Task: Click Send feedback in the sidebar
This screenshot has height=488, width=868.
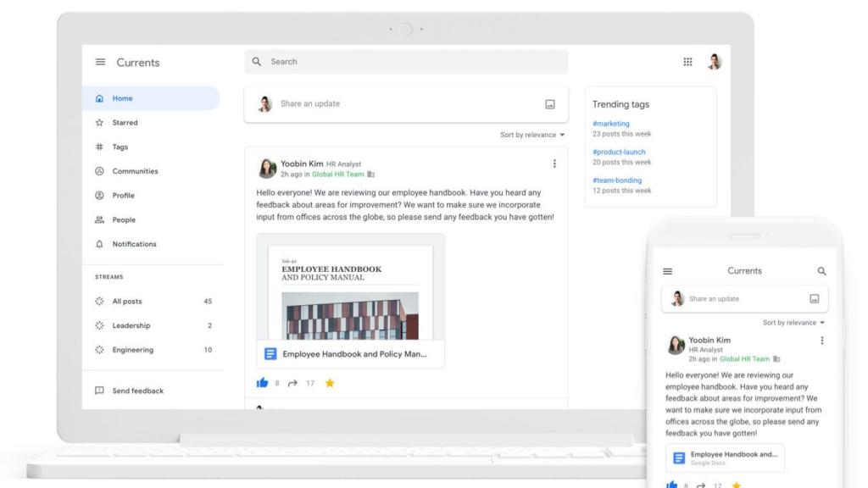Action: pyautogui.click(x=138, y=390)
